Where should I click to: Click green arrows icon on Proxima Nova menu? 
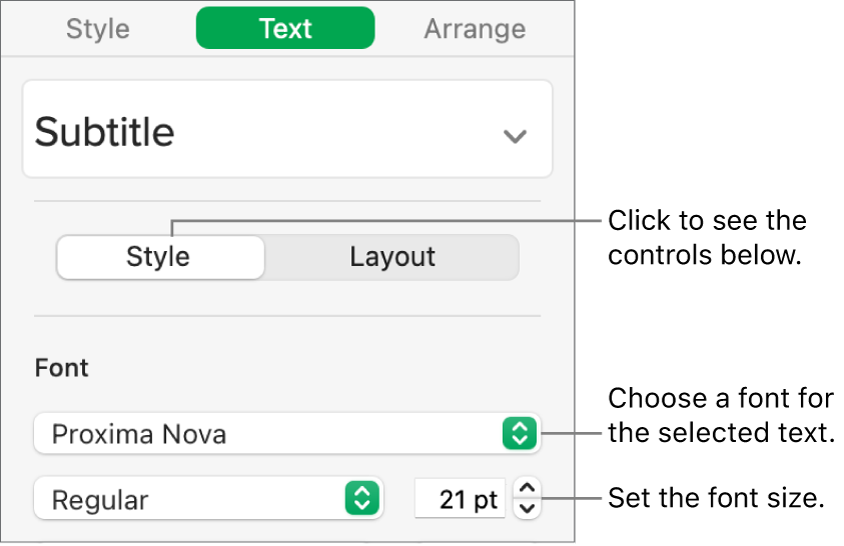pos(519,434)
